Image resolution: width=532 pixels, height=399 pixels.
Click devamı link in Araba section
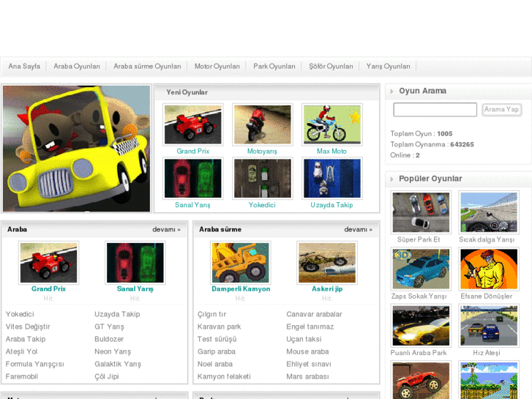point(166,230)
